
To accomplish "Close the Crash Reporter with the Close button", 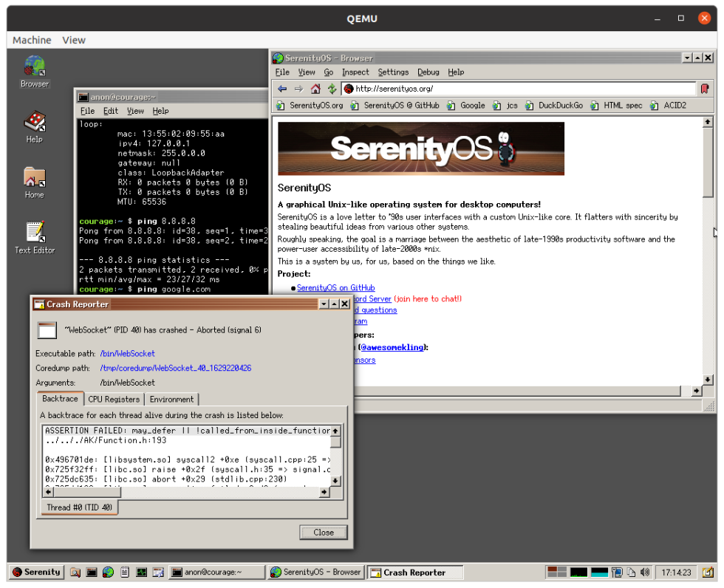I will click(323, 532).
